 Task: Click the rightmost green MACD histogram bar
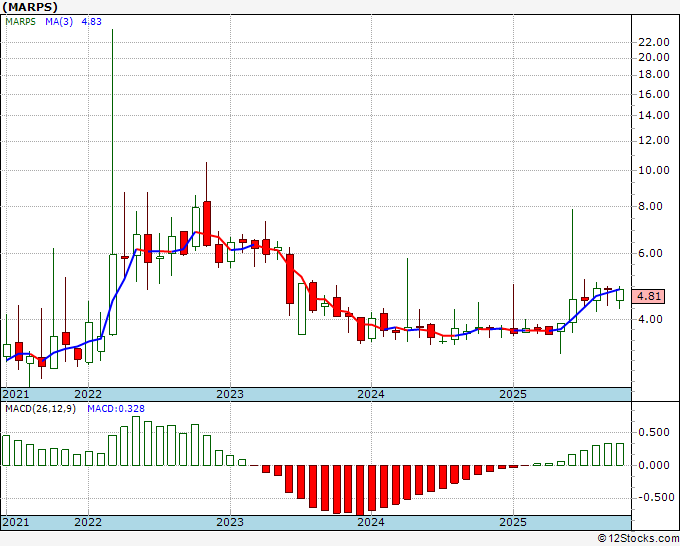pyautogui.click(x=620, y=454)
